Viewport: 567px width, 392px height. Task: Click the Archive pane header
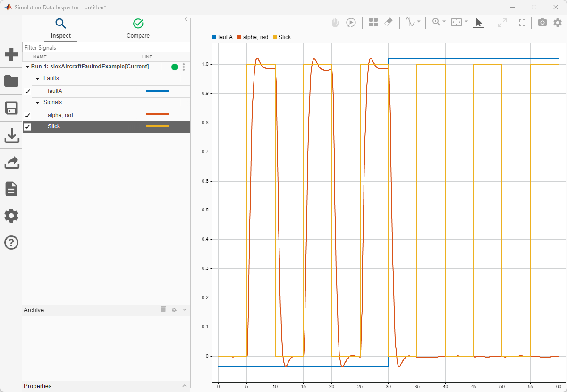[x=106, y=310]
